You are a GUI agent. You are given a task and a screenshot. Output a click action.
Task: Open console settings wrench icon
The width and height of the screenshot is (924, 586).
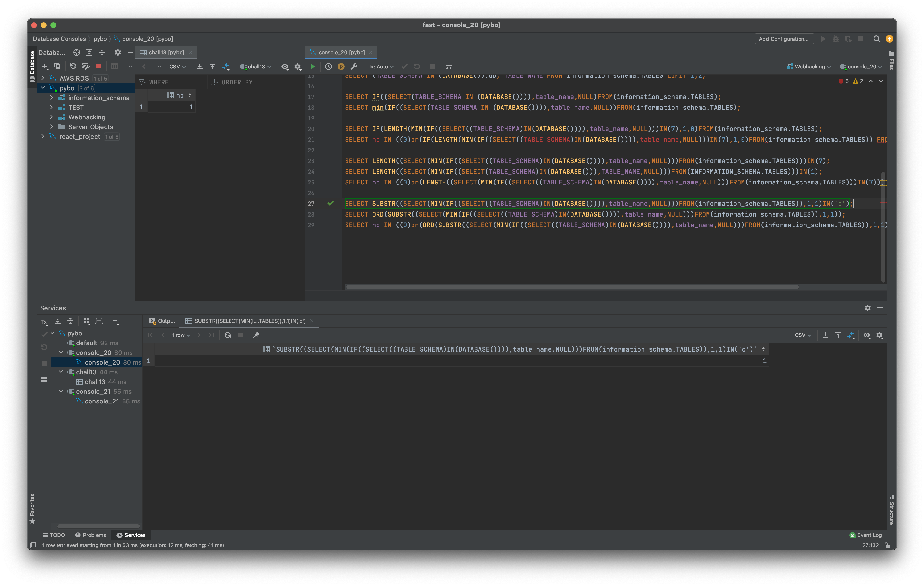point(354,67)
